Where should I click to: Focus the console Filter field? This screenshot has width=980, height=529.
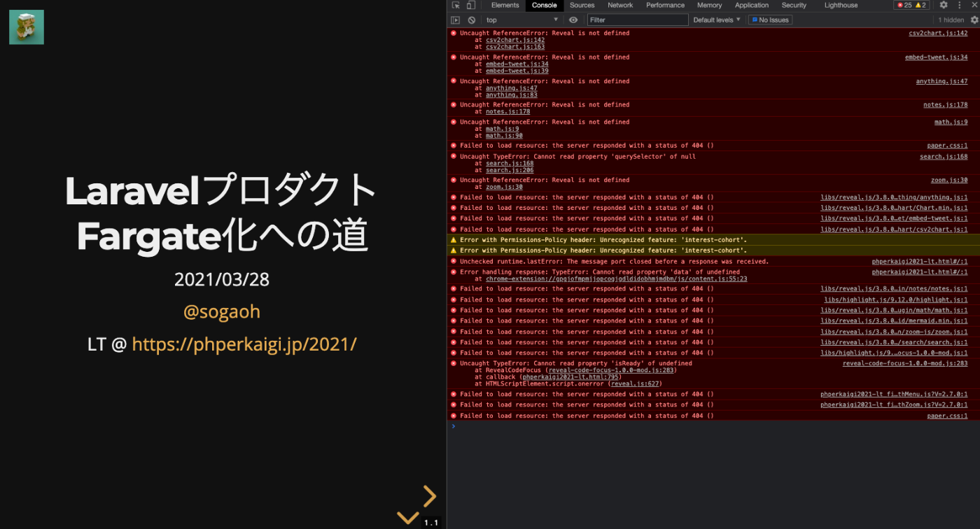point(638,20)
